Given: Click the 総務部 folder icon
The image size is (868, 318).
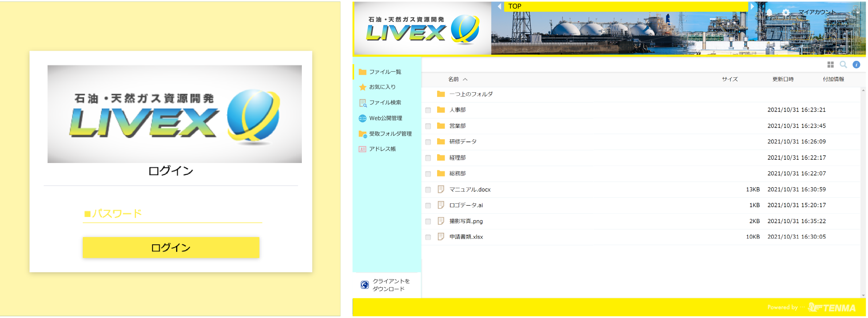Looking at the screenshot, I should 441,173.
